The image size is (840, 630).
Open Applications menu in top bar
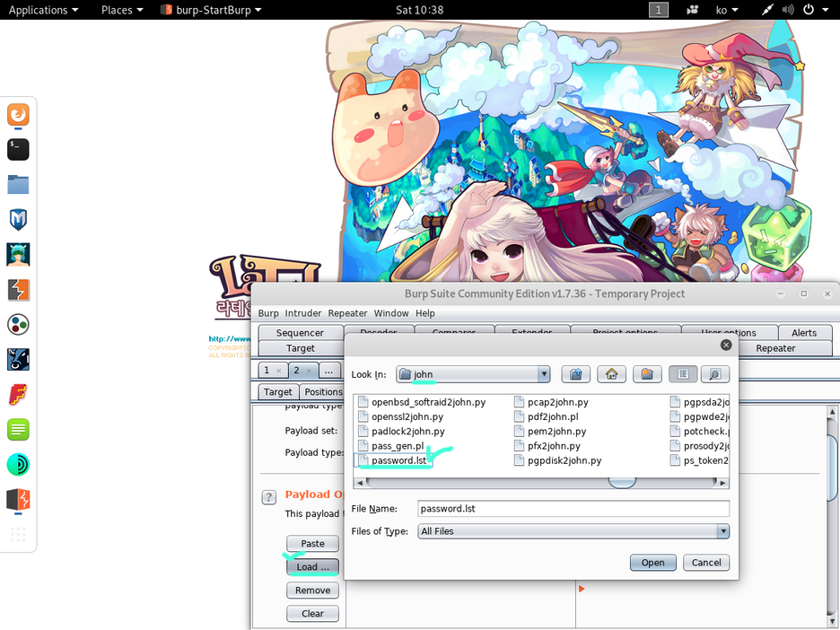[x=43, y=10]
